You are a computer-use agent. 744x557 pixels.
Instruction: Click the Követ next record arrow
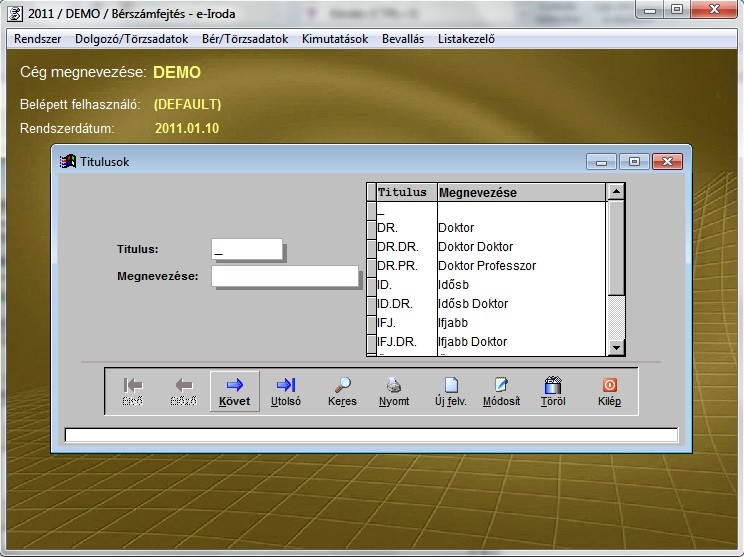click(x=235, y=391)
